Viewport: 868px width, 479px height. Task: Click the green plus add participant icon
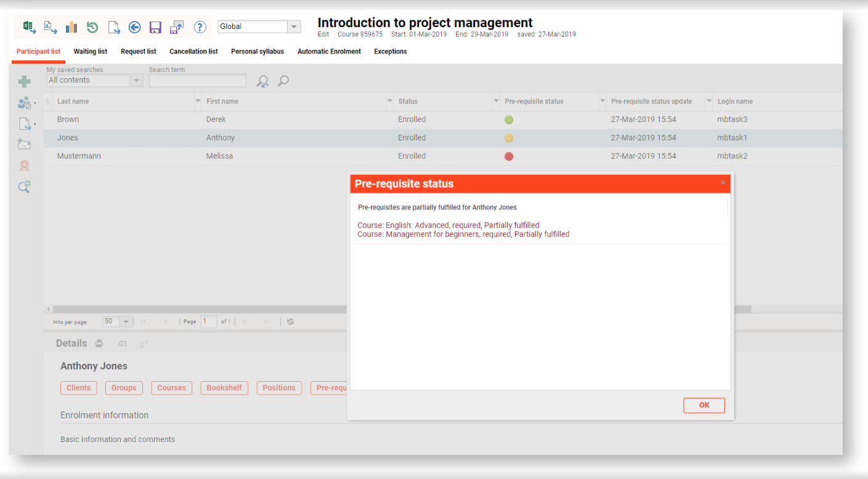coord(25,82)
